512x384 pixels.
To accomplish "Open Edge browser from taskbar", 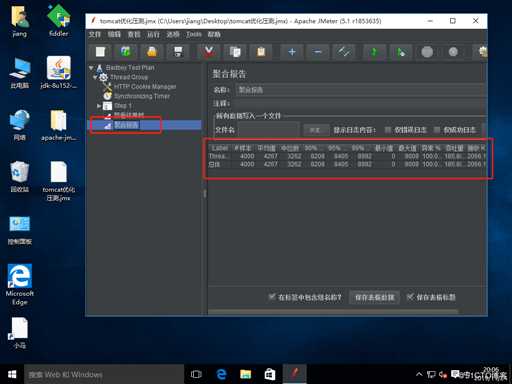I will point(221,374).
